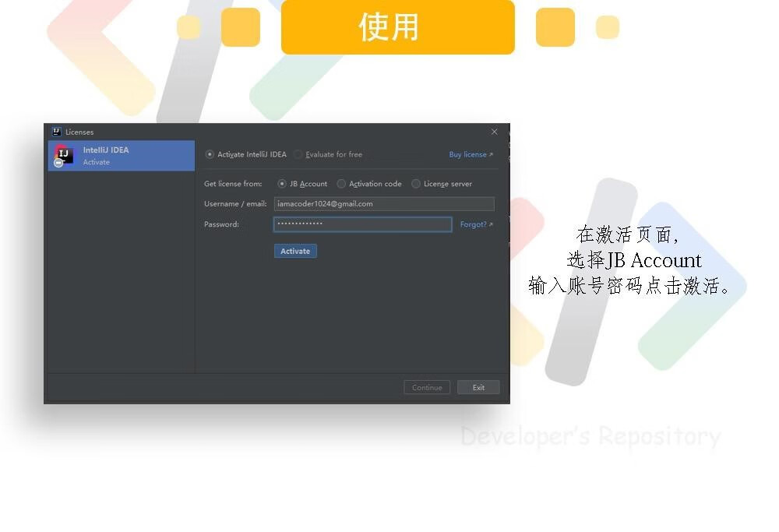Click the Exit button
This screenshot has height=532, width=779.
click(x=478, y=387)
